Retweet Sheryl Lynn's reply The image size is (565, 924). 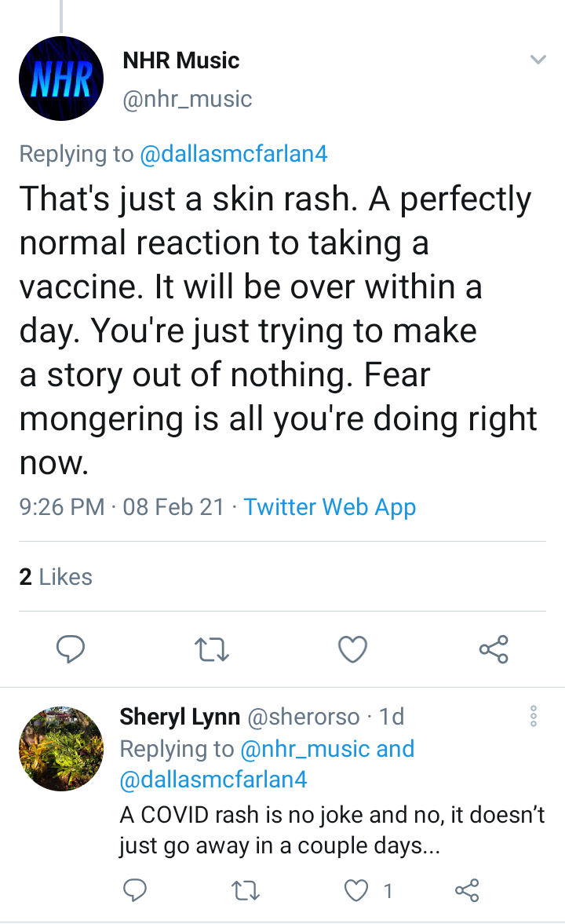click(x=245, y=889)
